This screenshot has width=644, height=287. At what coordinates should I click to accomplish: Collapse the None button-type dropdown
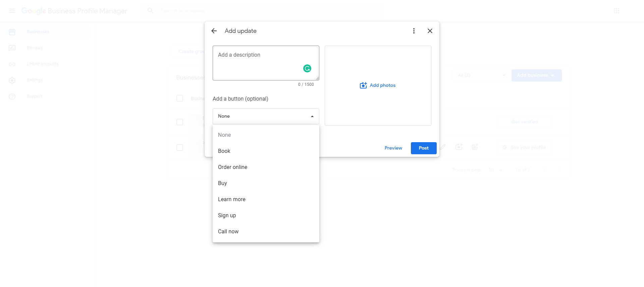[x=266, y=116]
